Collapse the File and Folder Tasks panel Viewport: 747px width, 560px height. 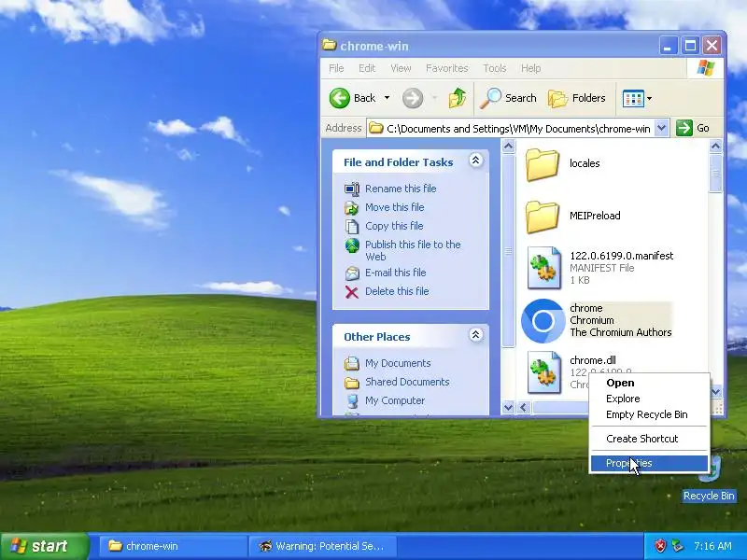tap(475, 161)
